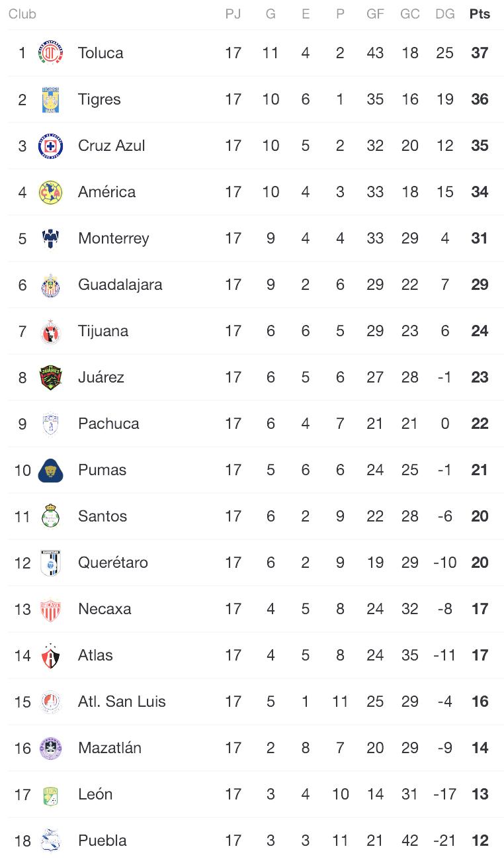Click the Cruz Azul crest icon

51,146
